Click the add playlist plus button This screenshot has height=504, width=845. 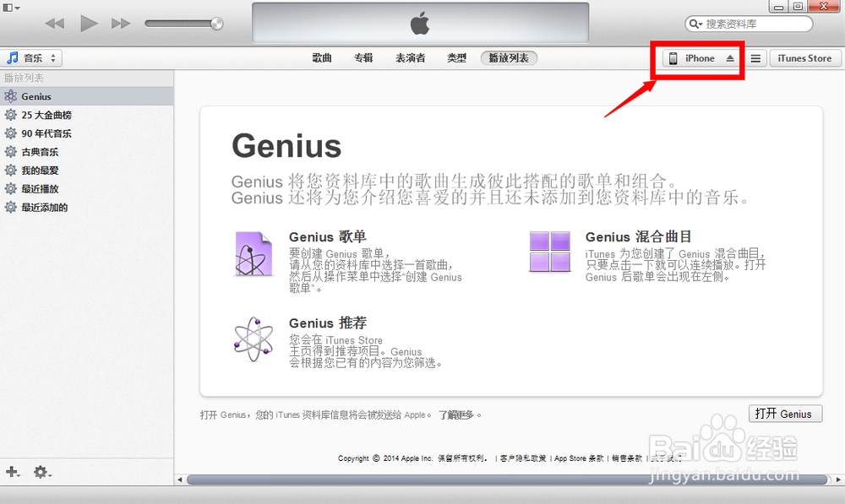click(13, 472)
